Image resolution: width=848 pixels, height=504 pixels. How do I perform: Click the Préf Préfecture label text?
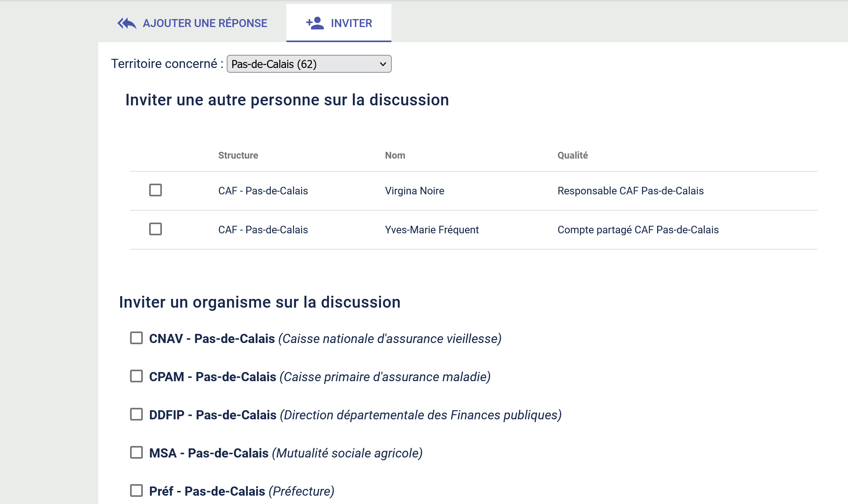tap(241, 491)
